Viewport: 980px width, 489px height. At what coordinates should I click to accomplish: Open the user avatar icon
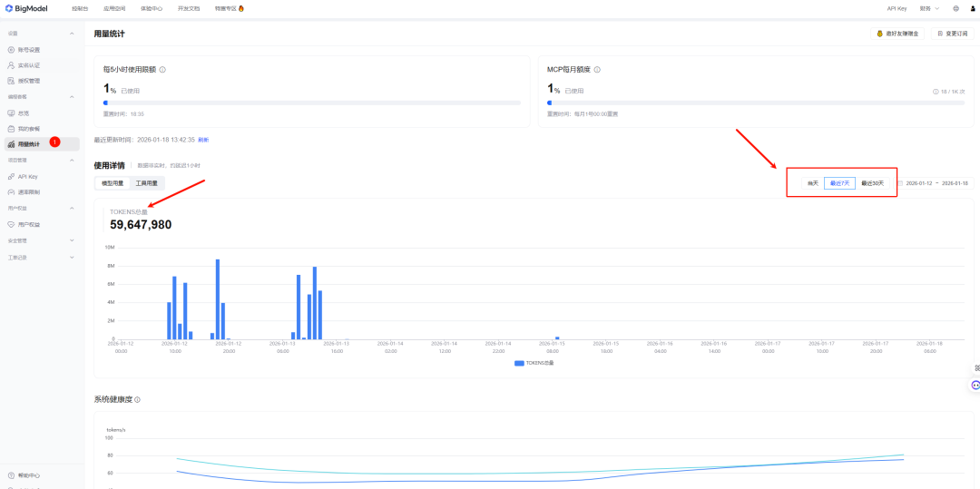click(x=972, y=9)
